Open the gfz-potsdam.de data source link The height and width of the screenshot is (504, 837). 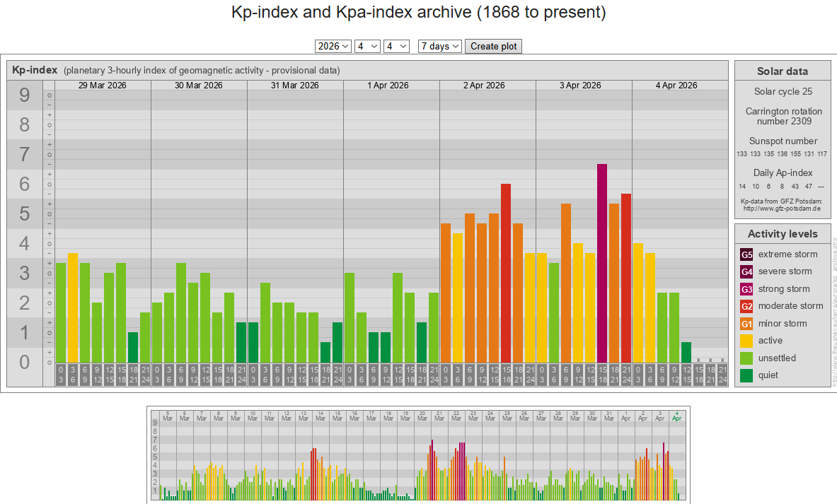pos(781,209)
